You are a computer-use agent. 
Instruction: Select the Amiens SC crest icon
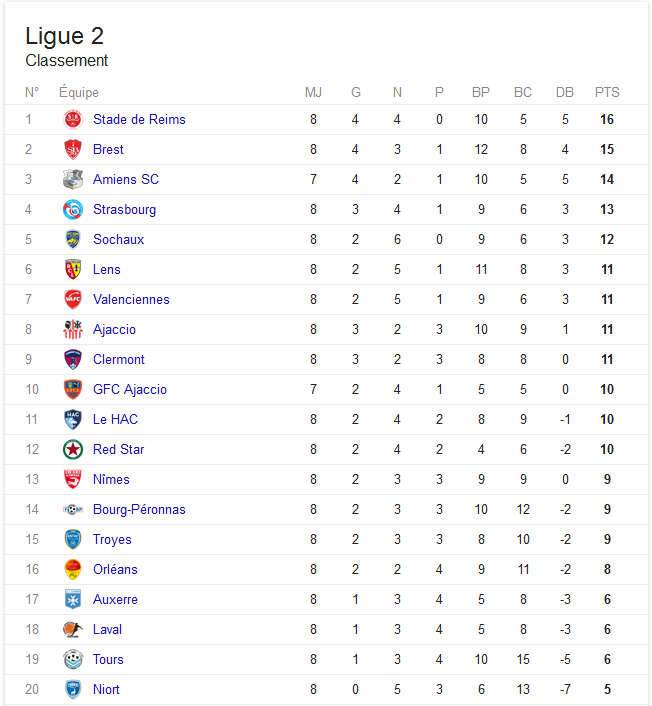72,179
